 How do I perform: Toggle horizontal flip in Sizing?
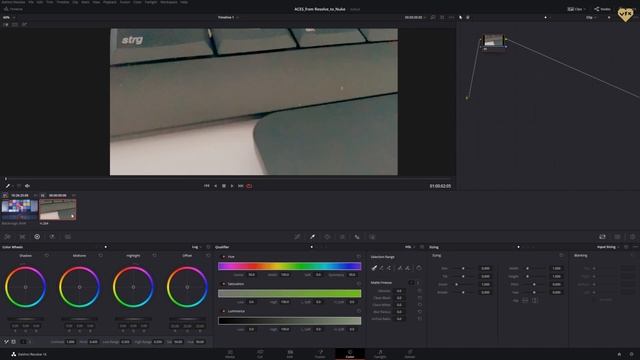525,300
